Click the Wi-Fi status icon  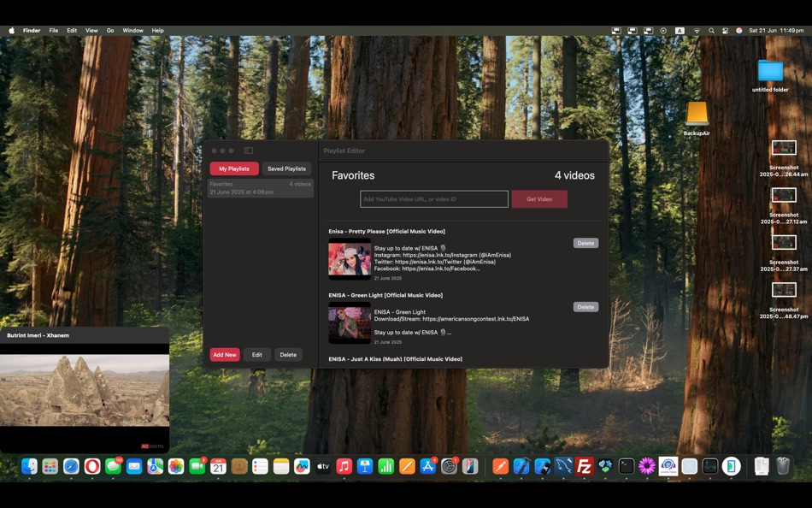(x=697, y=30)
